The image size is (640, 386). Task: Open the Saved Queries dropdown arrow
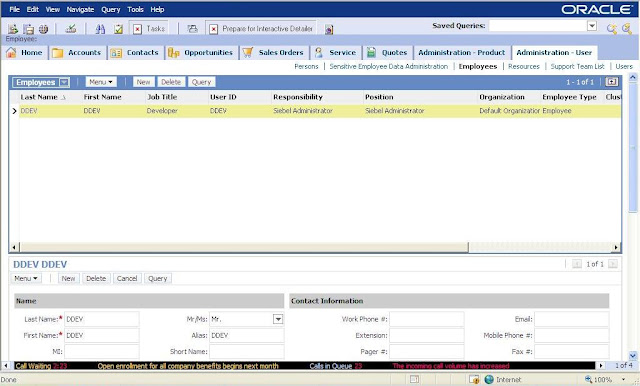tap(592, 26)
